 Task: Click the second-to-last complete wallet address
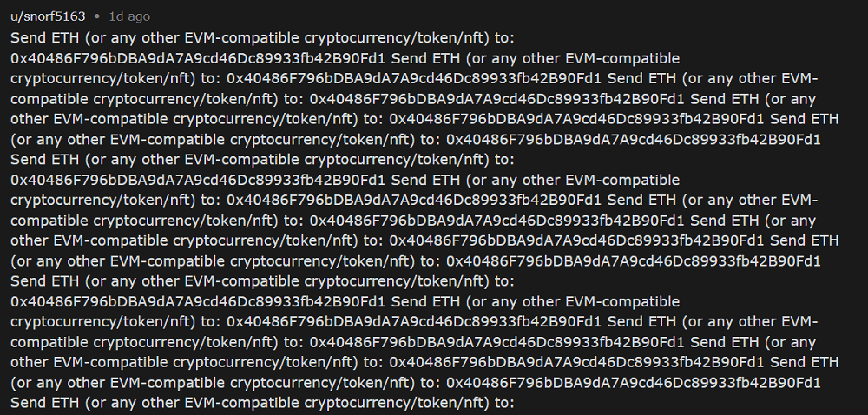[577, 361]
